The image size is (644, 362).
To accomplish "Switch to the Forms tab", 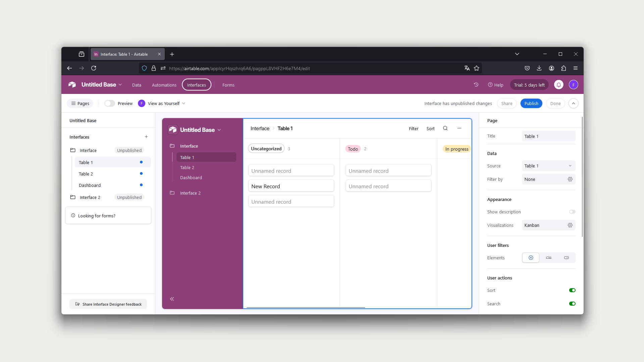I will click(228, 85).
